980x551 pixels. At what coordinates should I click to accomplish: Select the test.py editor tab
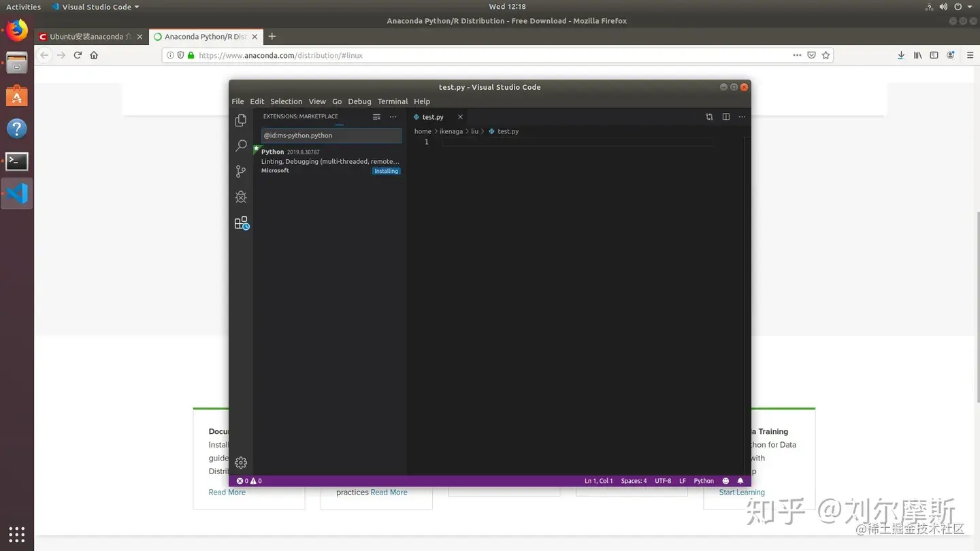tap(438, 117)
